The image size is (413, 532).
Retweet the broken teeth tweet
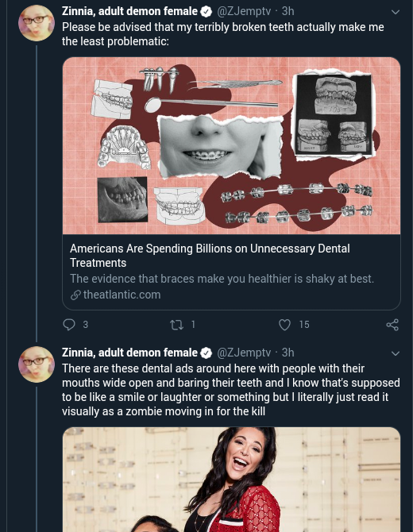[176, 325]
